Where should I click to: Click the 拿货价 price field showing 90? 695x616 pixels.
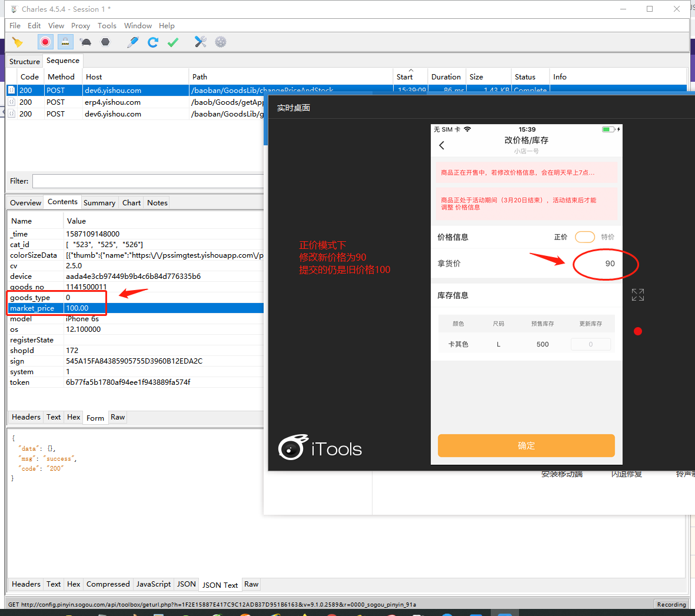(x=610, y=264)
